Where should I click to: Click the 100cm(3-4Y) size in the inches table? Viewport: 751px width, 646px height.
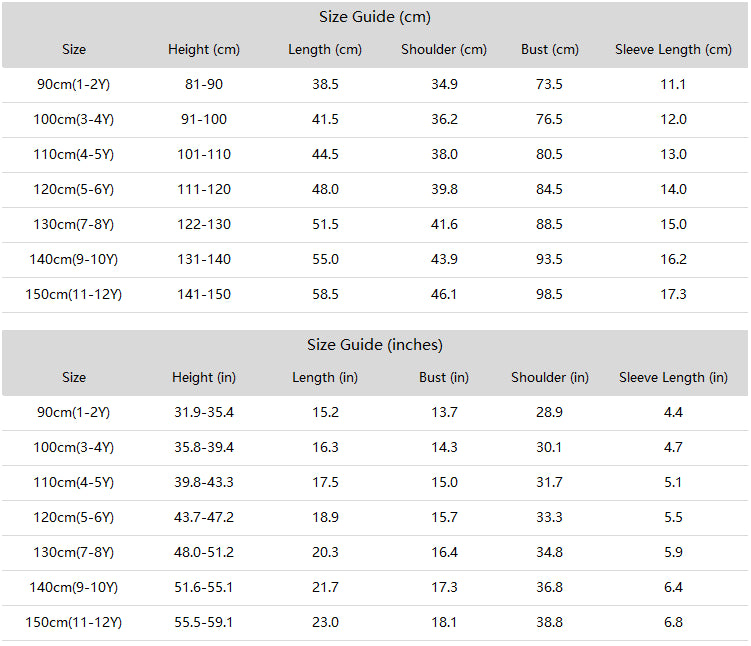(x=74, y=447)
